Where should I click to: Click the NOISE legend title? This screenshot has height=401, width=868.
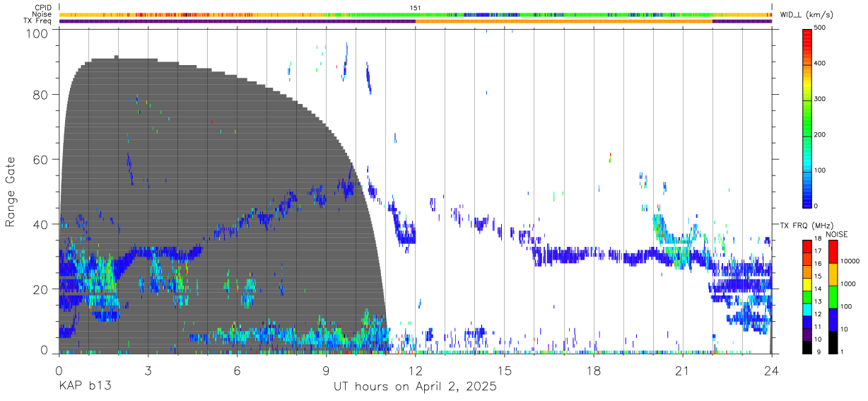[x=837, y=234]
